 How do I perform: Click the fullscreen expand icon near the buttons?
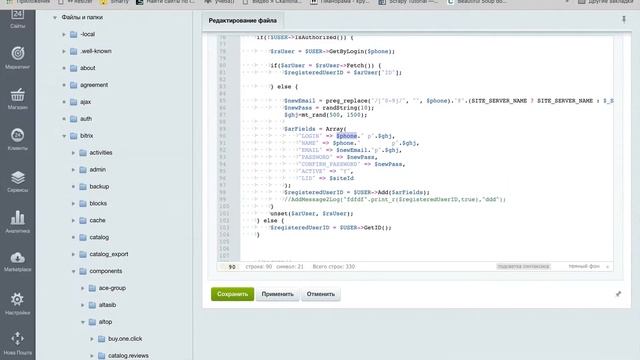pyautogui.click(x=618, y=293)
